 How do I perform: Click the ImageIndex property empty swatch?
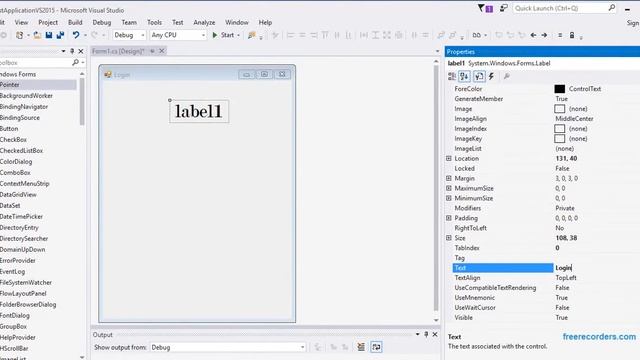click(x=560, y=129)
